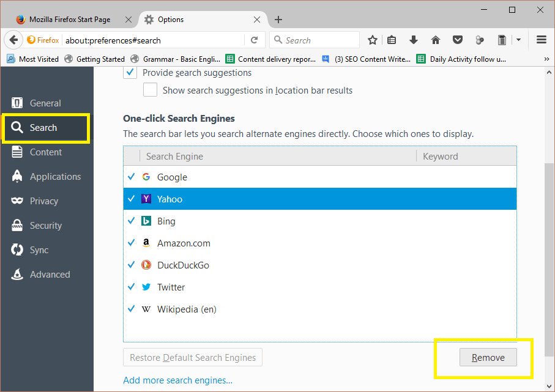Click the clipboard toolbar icon

502,40
